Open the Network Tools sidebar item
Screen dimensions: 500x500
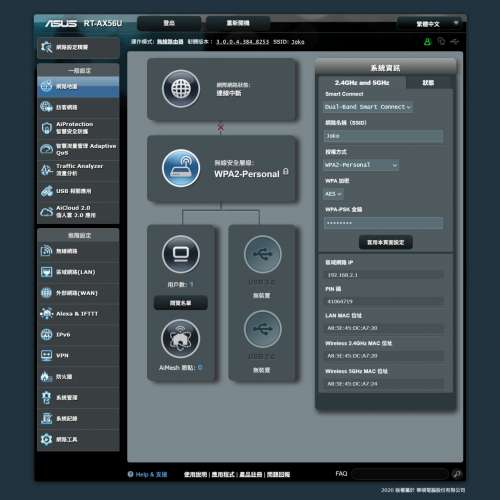pos(78,440)
